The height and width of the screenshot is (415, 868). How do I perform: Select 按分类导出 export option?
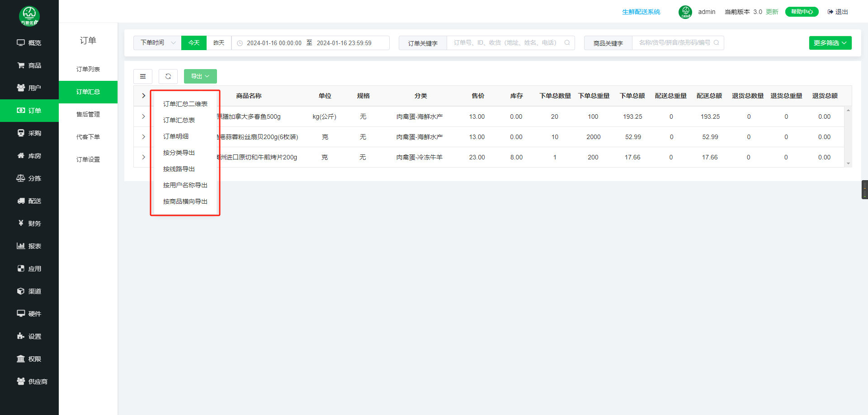tap(185, 153)
